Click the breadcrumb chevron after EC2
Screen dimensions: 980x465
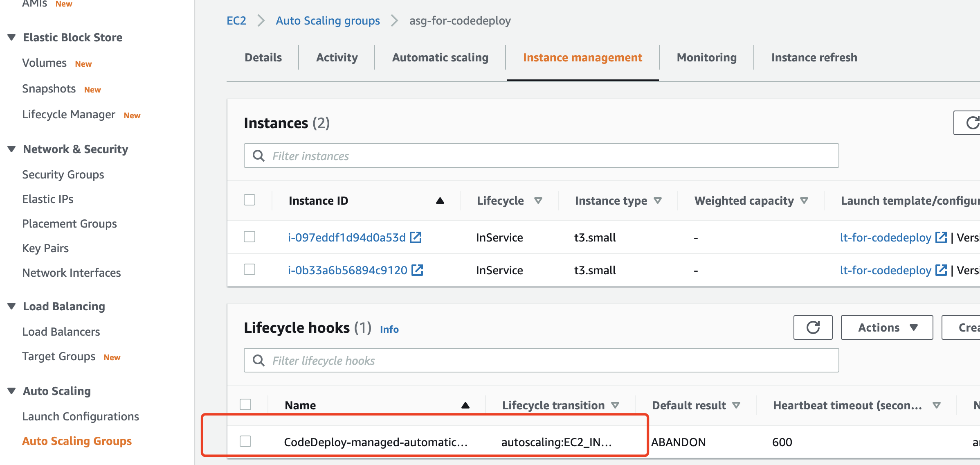pyautogui.click(x=261, y=20)
